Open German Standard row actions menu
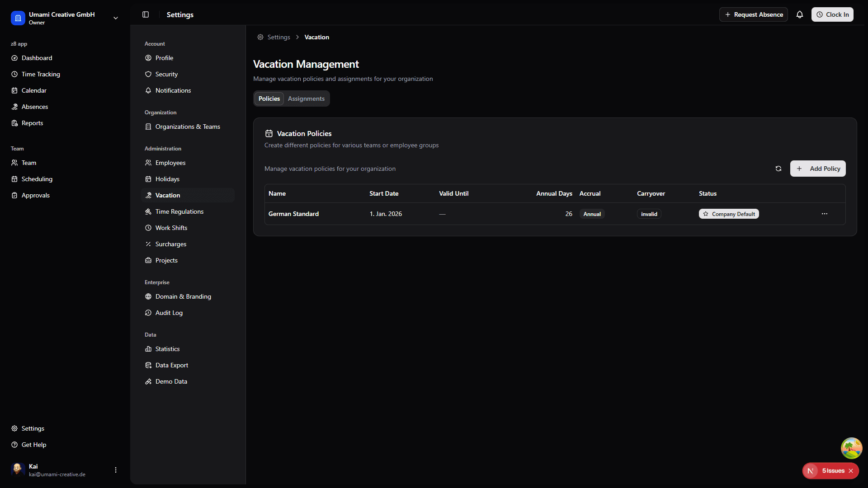Image resolution: width=868 pixels, height=488 pixels. [x=825, y=214]
